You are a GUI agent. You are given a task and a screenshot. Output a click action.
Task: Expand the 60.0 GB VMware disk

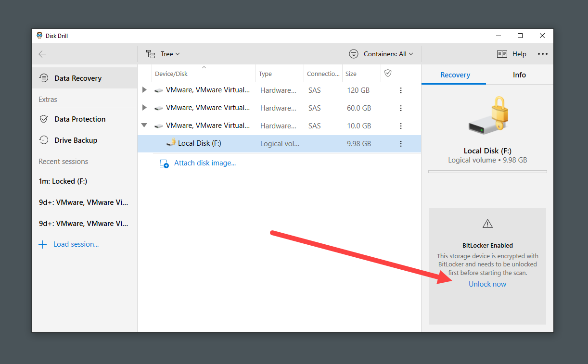pos(144,108)
